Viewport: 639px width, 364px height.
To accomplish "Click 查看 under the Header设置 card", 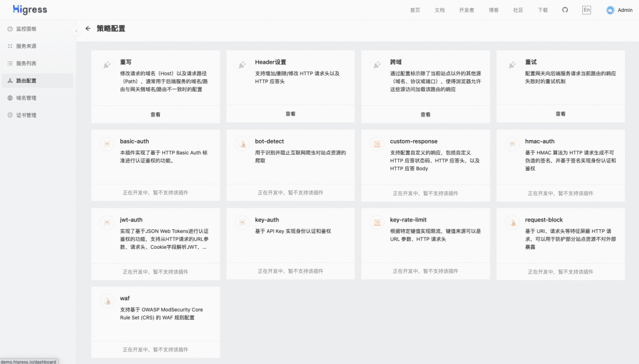I will click(291, 114).
